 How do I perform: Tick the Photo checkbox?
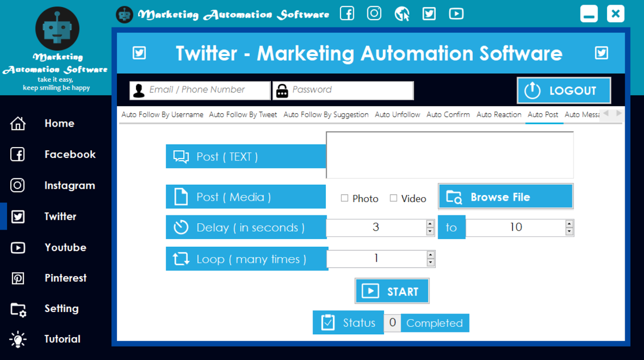point(345,198)
